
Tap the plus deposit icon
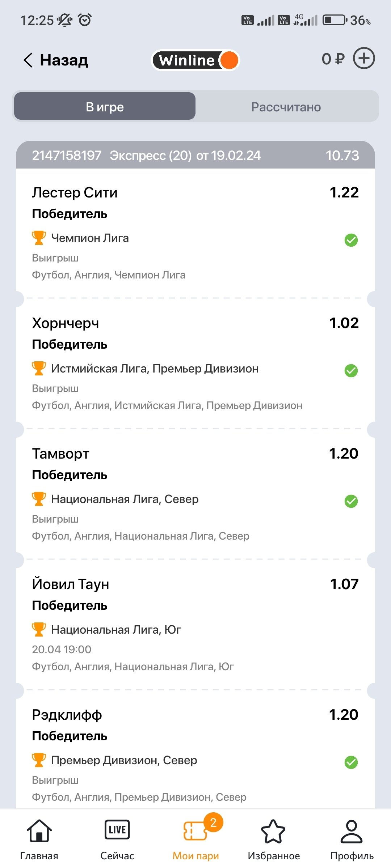pyautogui.click(x=363, y=59)
